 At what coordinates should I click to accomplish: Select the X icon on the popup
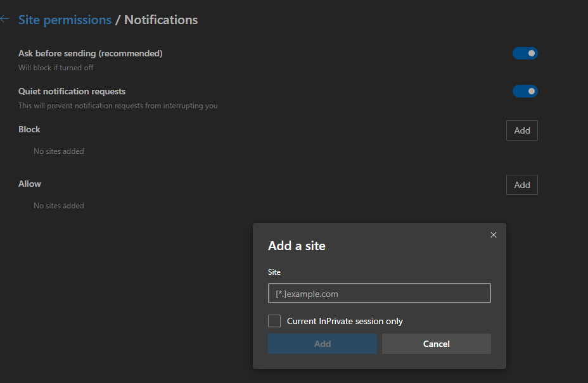click(494, 235)
